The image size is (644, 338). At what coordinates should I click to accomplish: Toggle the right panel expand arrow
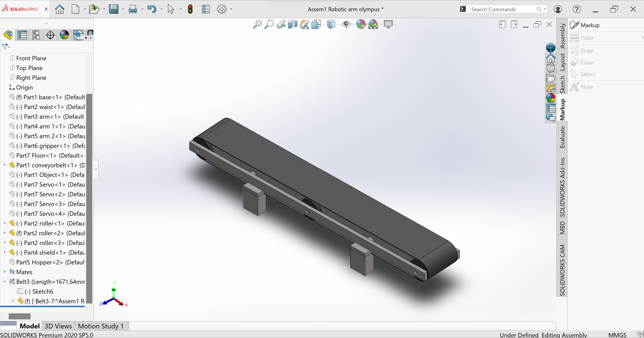tap(514, 24)
